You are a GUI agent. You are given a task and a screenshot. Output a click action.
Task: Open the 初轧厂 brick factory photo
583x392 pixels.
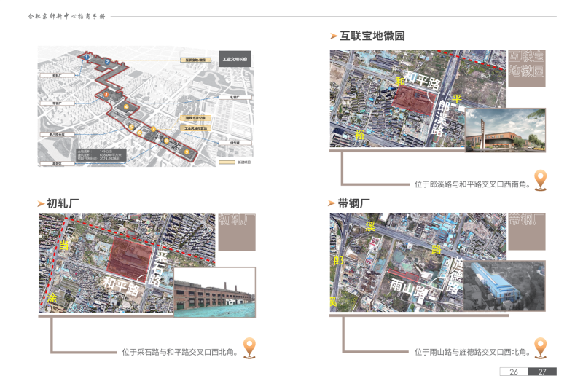(x=214, y=293)
